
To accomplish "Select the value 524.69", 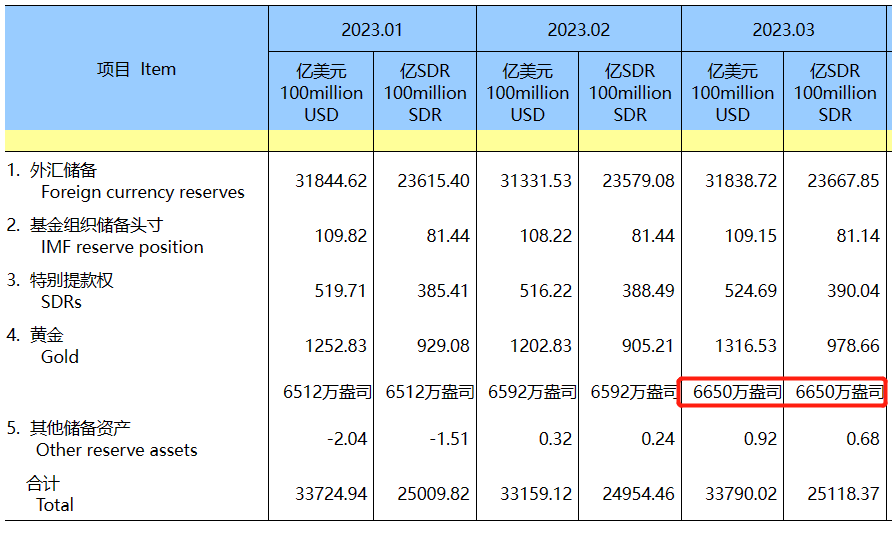I will pyautogui.click(x=750, y=291).
